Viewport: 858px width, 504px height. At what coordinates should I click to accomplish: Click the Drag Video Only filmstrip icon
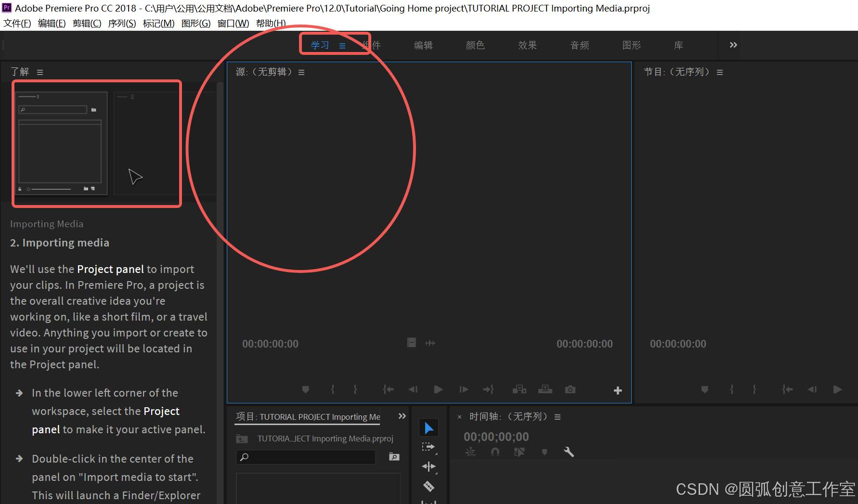click(x=412, y=343)
